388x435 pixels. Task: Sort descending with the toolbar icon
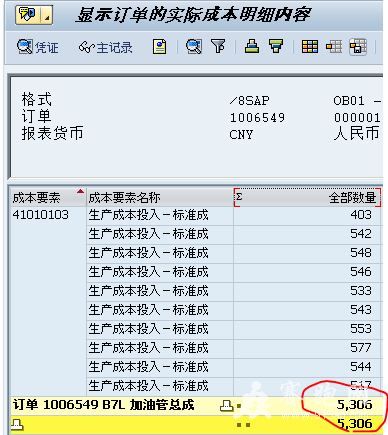click(x=276, y=46)
